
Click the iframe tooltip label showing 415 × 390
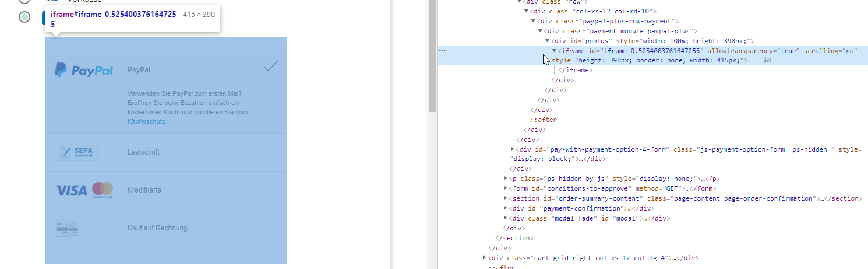199,14
